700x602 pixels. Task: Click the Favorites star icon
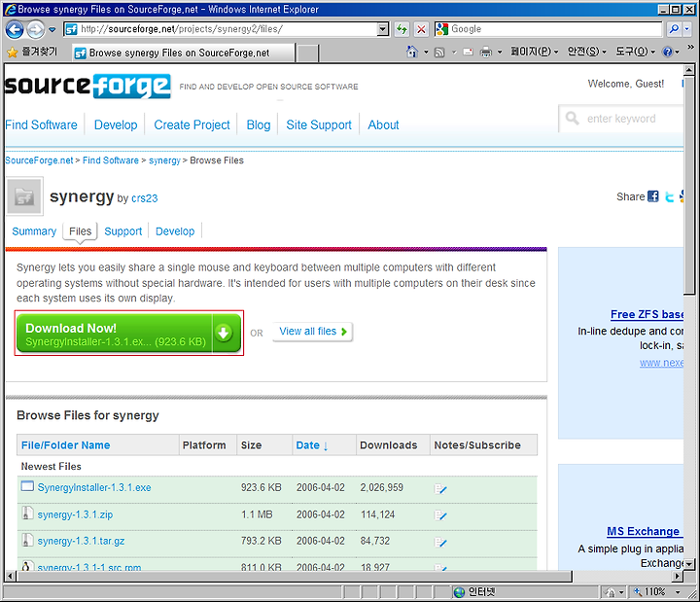[12, 53]
